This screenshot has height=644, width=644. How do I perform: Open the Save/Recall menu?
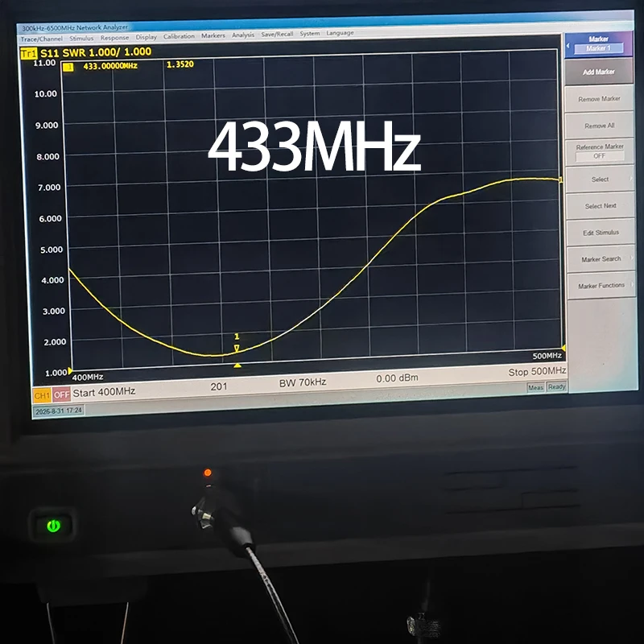tap(277, 34)
